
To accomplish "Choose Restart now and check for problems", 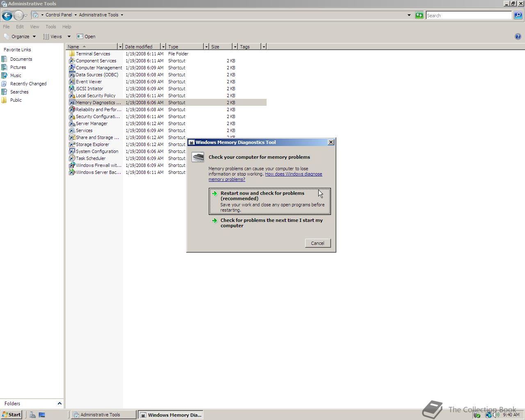I will point(269,201).
